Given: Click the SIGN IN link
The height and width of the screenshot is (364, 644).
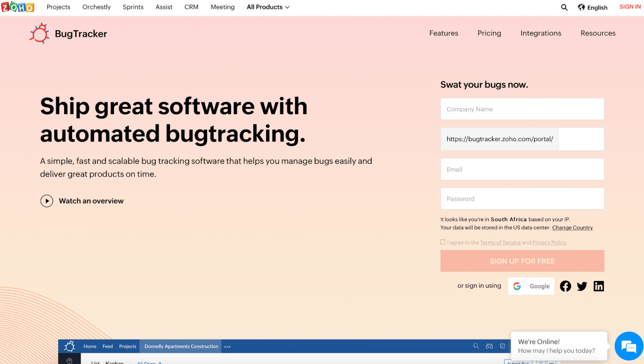Looking at the screenshot, I should click(630, 6).
